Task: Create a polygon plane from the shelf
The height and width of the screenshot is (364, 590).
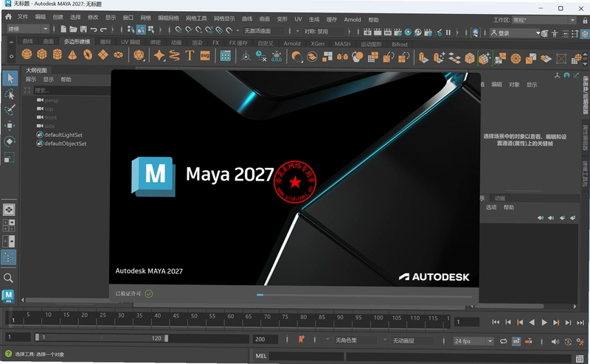Action: coord(103,55)
